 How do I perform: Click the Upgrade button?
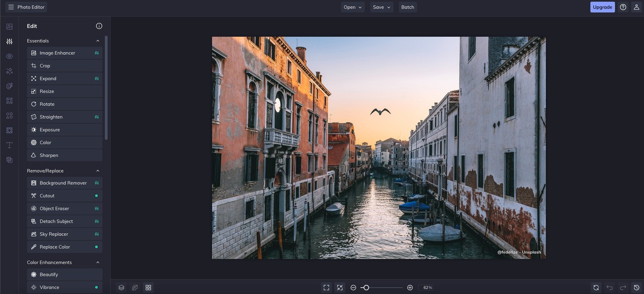(x=602, y=7)
